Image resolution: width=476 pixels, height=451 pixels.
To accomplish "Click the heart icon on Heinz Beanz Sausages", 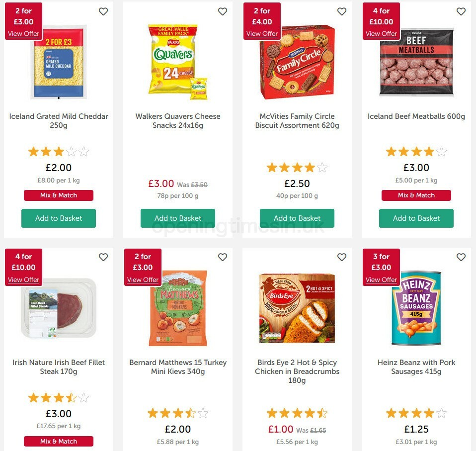I will [x=461, y=257].
